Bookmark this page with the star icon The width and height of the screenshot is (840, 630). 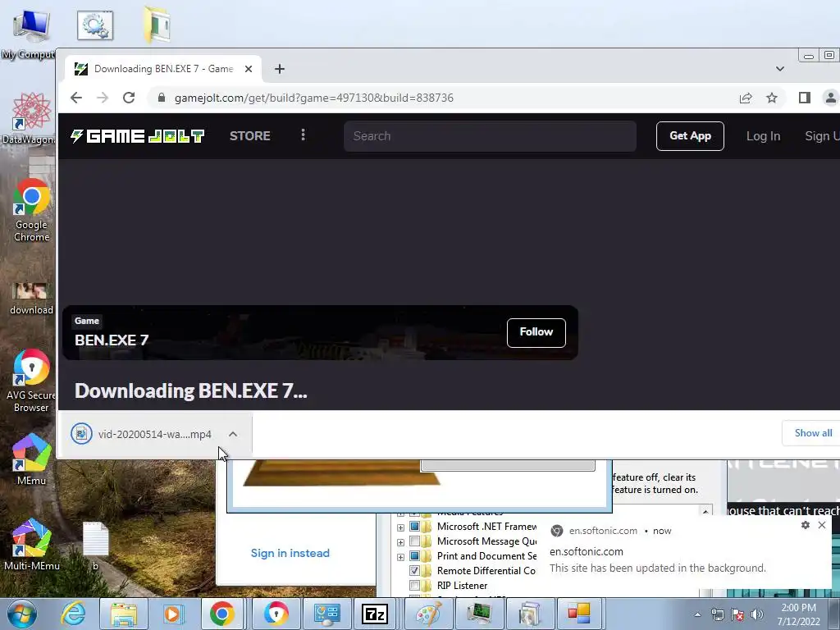(x=771, y=98)
